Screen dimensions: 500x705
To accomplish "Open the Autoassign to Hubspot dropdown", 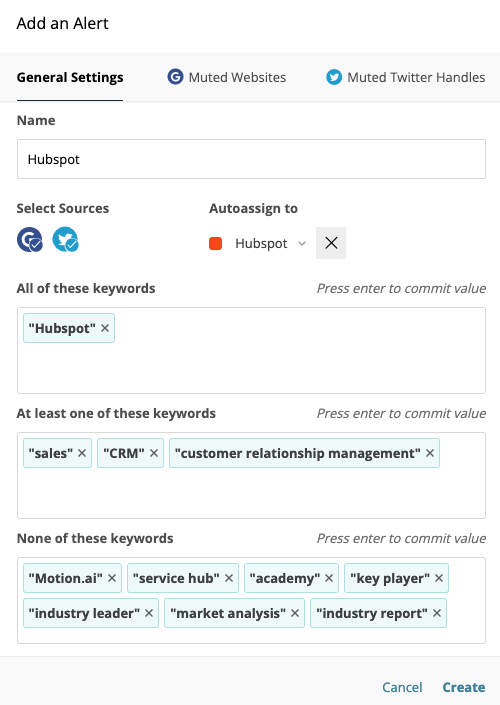I will coord(270,243).
